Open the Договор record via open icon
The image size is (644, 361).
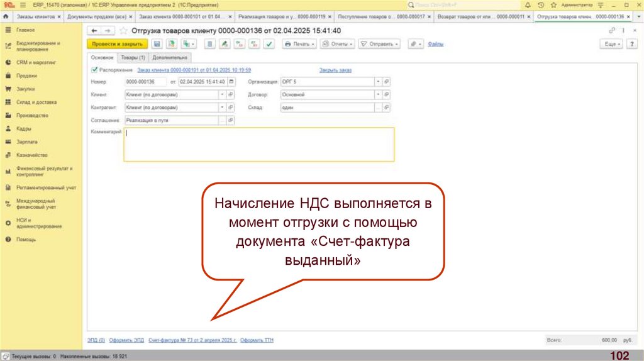386,94
